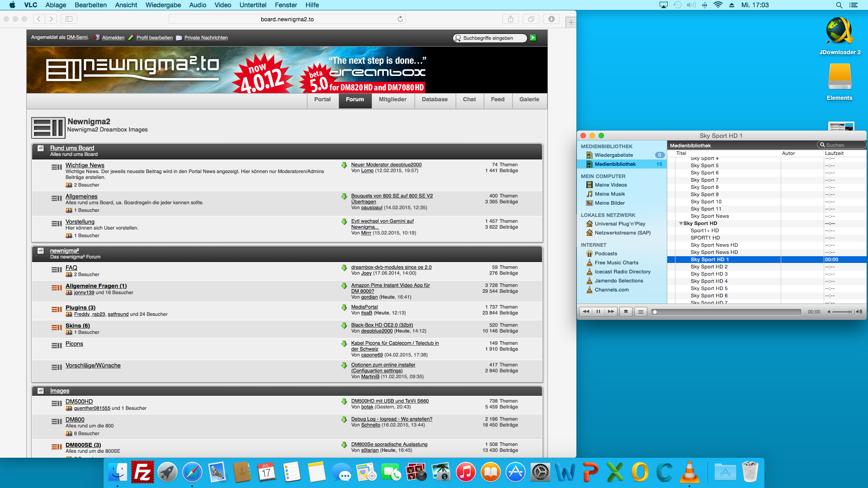Pause playback in VLC
868x488 pixels.
point(598,312)
